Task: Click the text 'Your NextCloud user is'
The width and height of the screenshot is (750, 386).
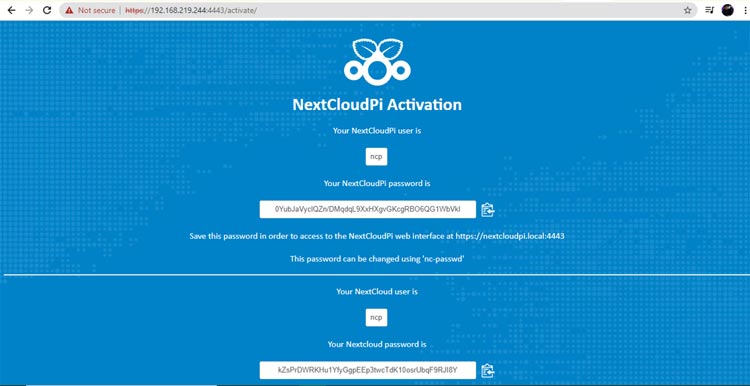Action: click(377, 291)
